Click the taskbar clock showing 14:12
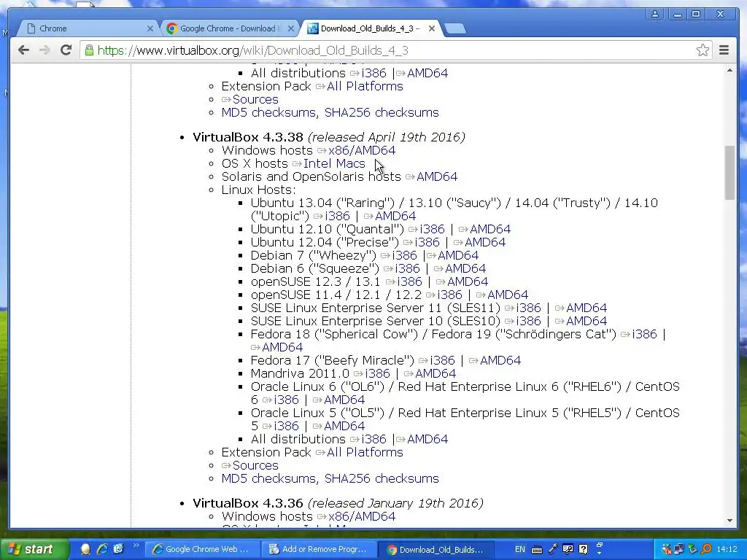 (727, 549)
